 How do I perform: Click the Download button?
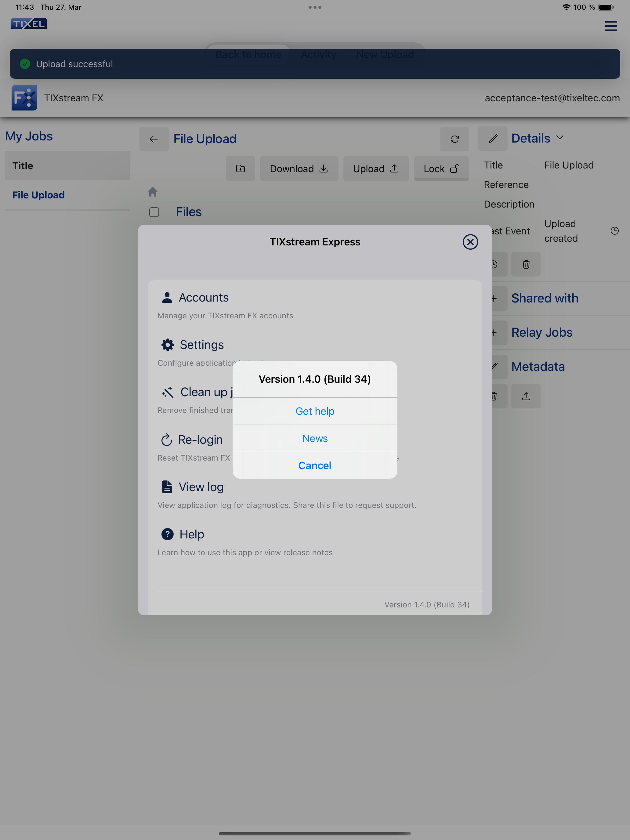tap(299, 168)
